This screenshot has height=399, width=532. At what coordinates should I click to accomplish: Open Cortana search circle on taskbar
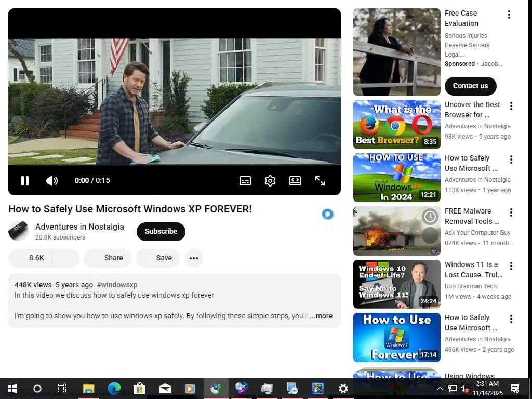point(37,389)
